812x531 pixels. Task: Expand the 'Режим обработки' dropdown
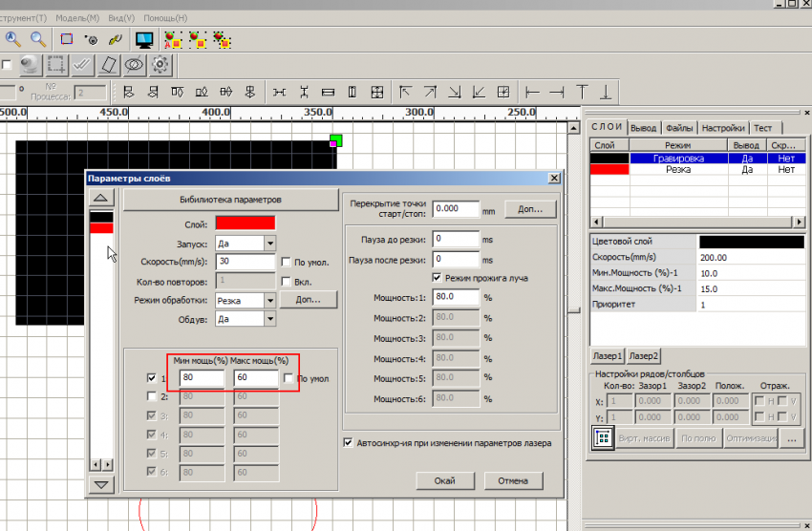(268, 300)
